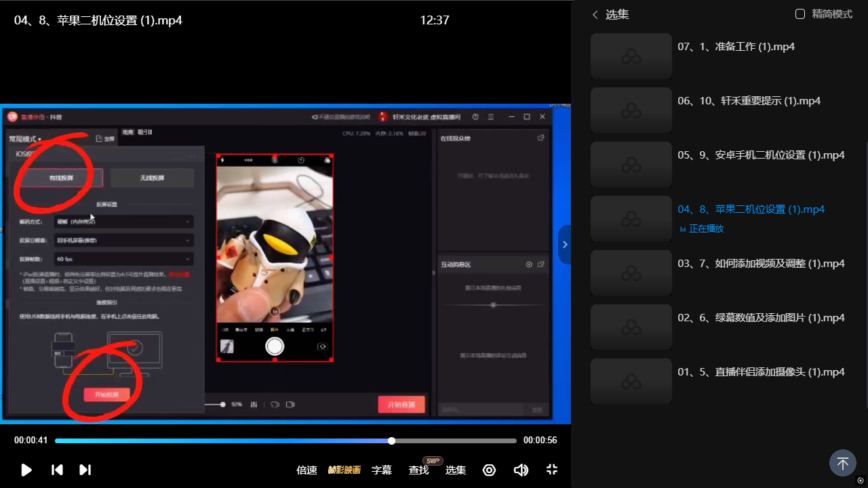The image size is (868, 488).
Task: Toggle 选集 episode list
Action: coord(456,470)
